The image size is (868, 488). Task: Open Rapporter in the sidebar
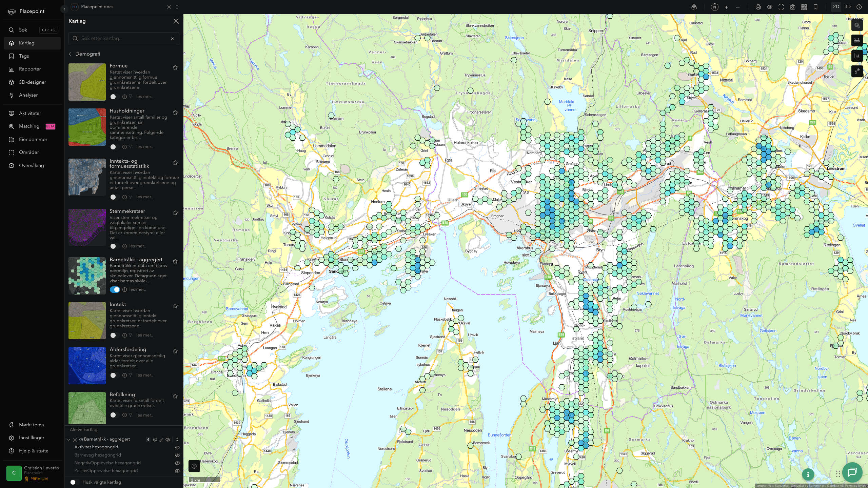click(32, 69)
